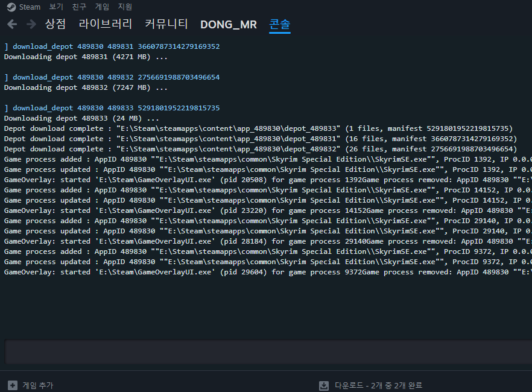Click 'Game process updated' line with ProcID 14152

(x=268, y=200)
